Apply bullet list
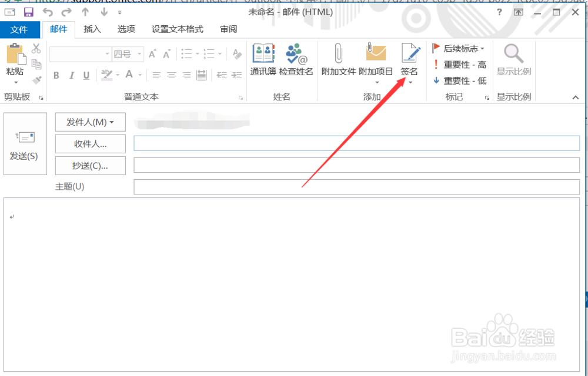 187,54
